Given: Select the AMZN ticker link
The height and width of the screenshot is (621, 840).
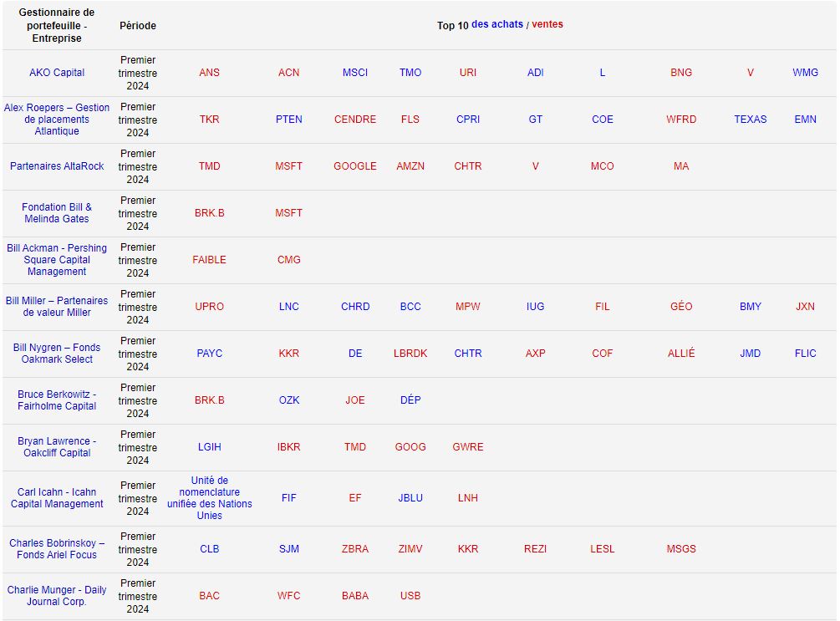Looking at the screenshot, I should point(410,166).
